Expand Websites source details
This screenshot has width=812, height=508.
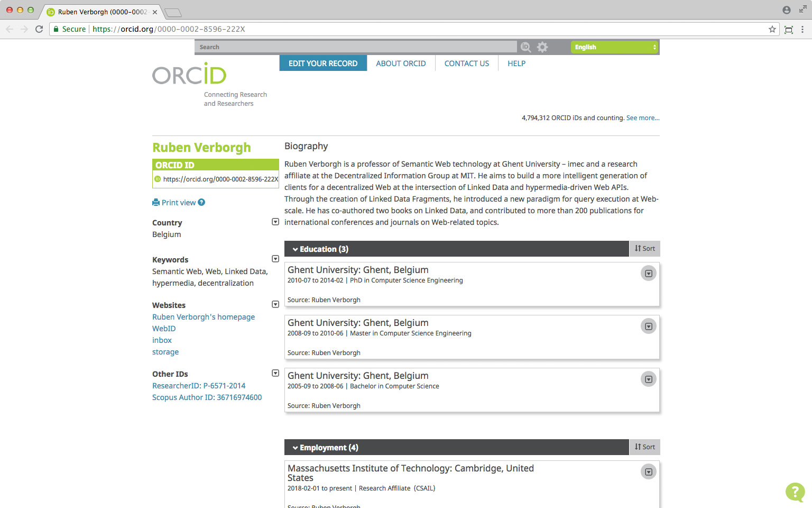[x=275, y=304]
